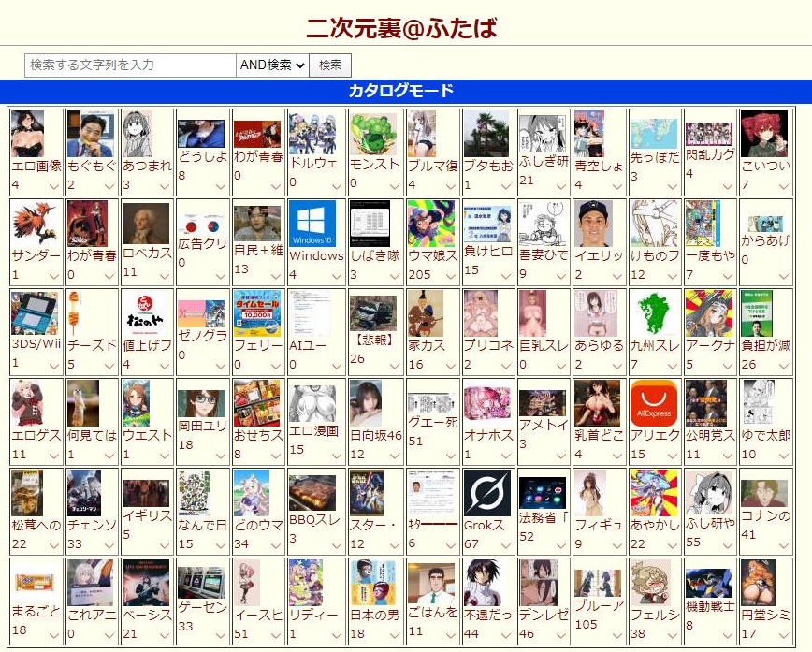Screen dimensions: 812x652
Task: Open the ブルーア thread link
Action: click(x=600, y=605)
